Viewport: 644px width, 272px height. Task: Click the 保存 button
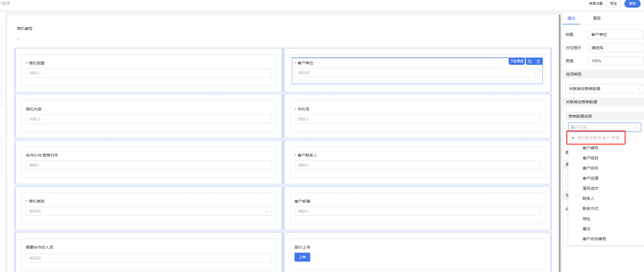[x=633, y=4]
